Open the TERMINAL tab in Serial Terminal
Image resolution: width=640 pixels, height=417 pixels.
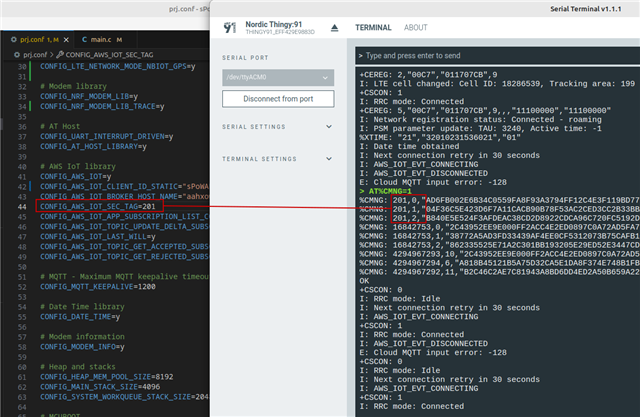373,28
